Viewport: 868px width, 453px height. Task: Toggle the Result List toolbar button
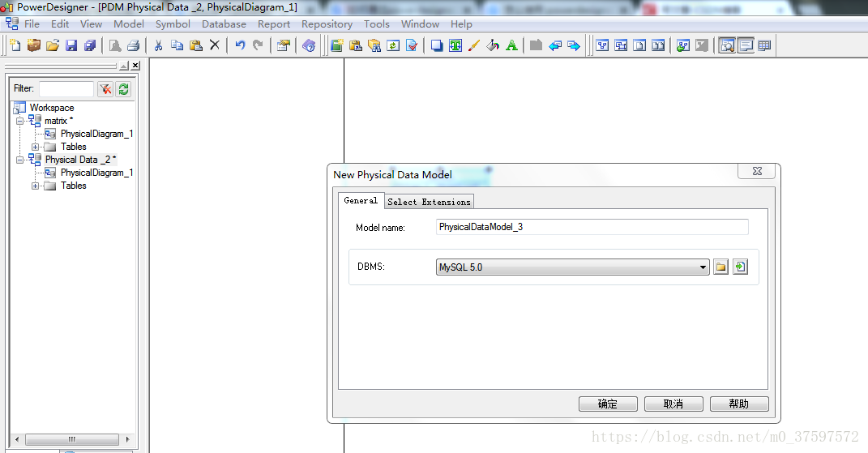764,45
